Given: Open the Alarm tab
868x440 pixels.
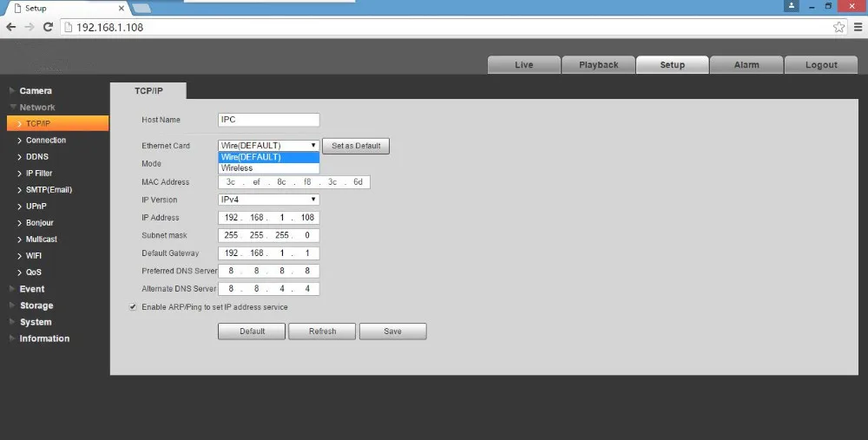Looking at the screenshot, I should point(746,65).
